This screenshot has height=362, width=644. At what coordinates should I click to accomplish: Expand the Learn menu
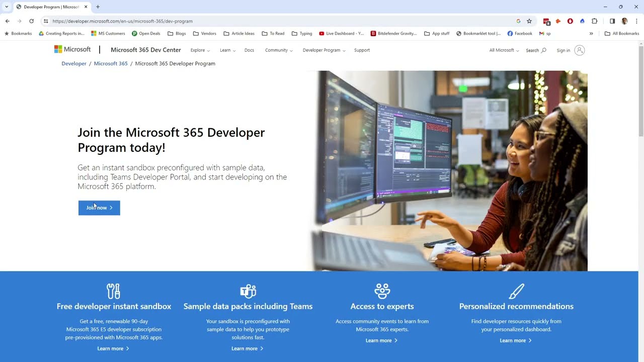coord(227,50)
